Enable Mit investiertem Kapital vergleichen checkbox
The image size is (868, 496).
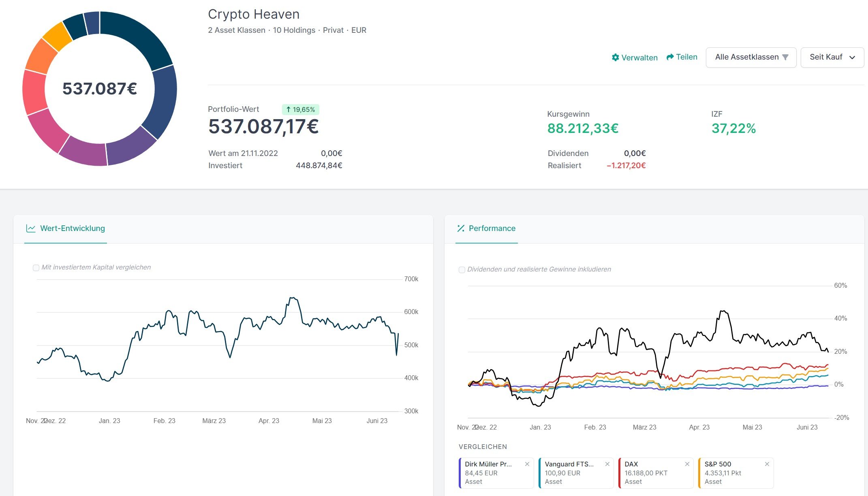coord(36,268)
